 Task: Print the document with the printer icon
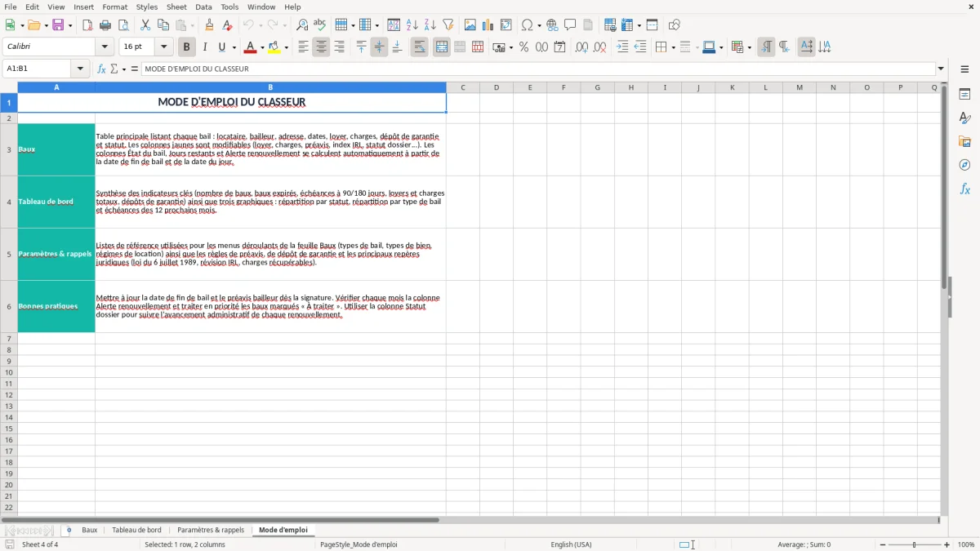[105, 25]
